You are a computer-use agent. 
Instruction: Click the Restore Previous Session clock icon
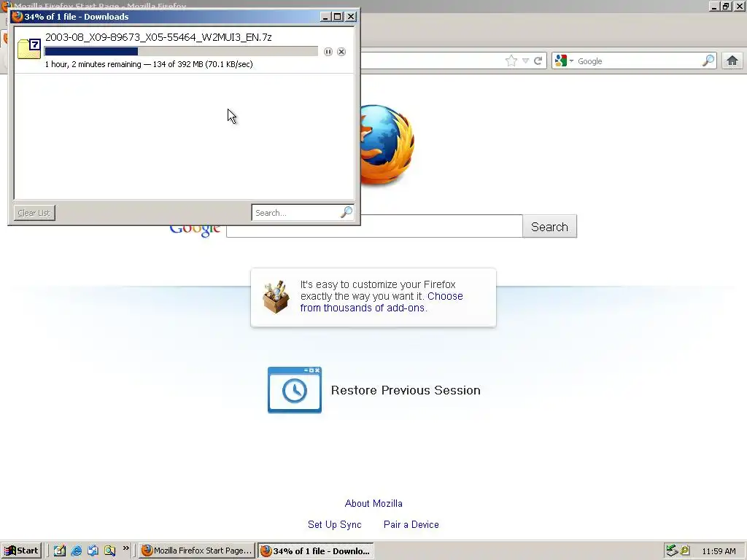pos(295,390)
